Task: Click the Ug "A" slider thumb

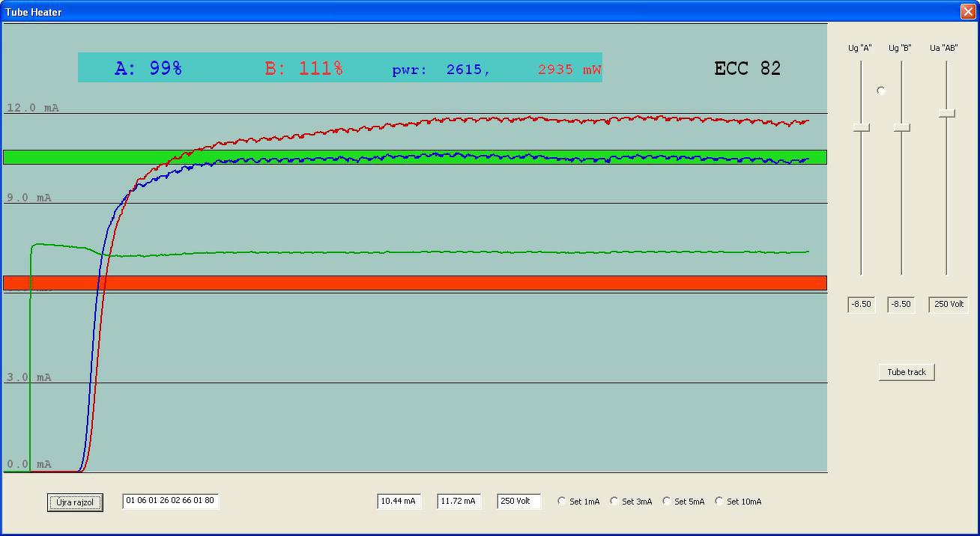Action: click(862, 128)
